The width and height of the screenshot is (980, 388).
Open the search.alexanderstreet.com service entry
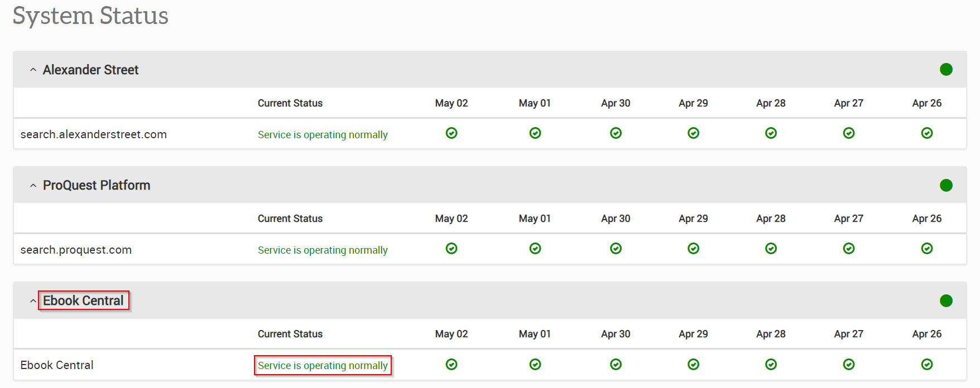click(93, 134)
